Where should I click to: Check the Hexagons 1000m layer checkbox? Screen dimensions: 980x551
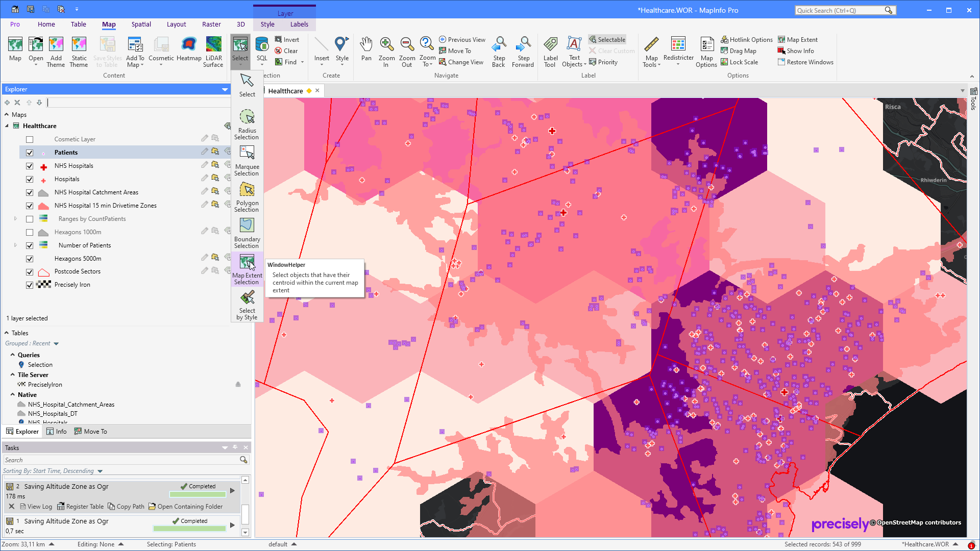click(x=30, y=232)
